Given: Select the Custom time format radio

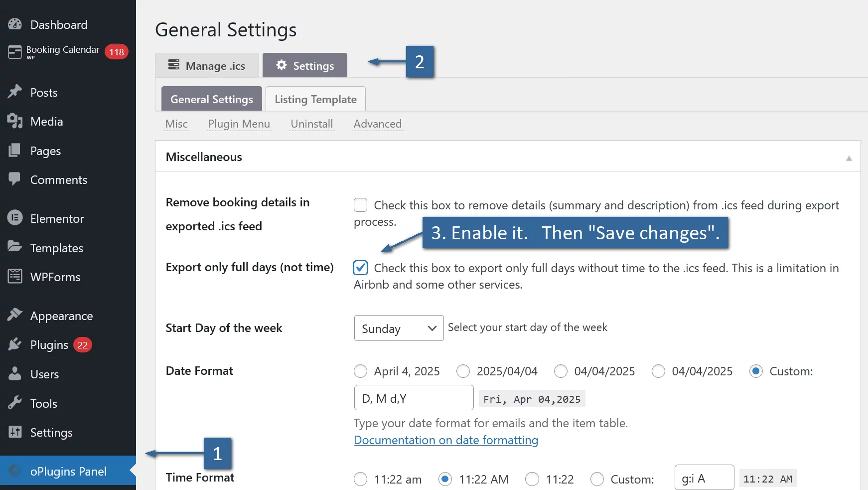Looking at the screenshot, I should pyautogui.click(x=597, y=479).
